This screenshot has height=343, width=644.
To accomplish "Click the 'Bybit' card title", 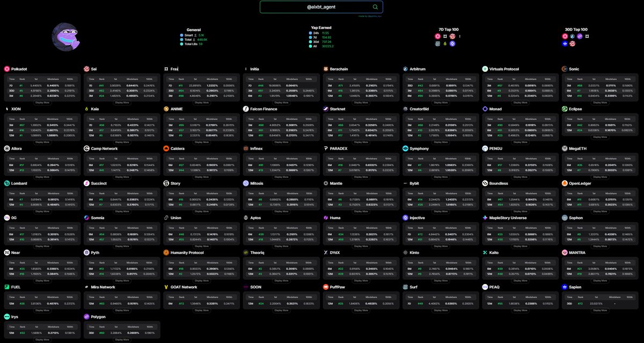I will [415, 183].
